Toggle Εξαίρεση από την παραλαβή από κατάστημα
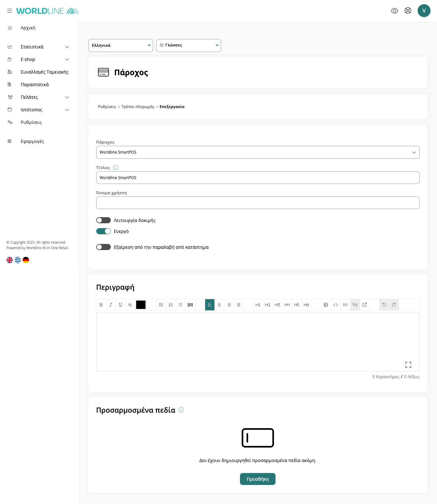Image resolution: width=437 pixels, height=504 pixels. click(x=103, y=247)
